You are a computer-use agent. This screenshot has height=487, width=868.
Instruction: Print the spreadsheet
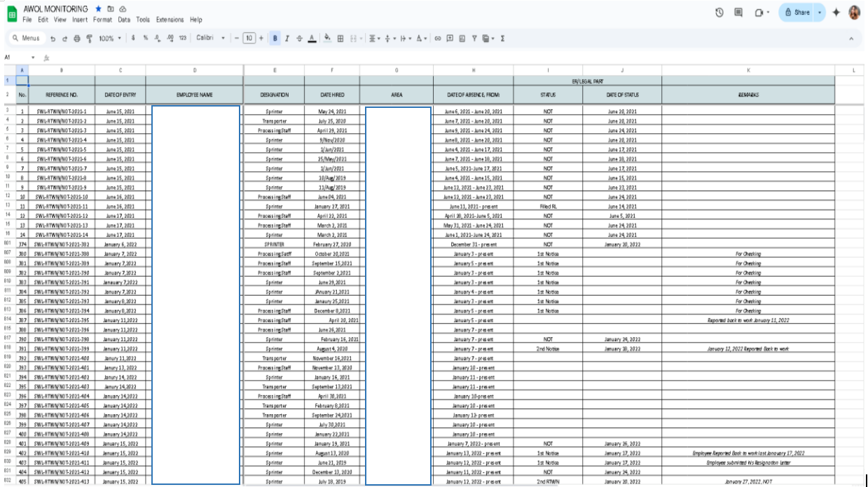tap(77, 39)
